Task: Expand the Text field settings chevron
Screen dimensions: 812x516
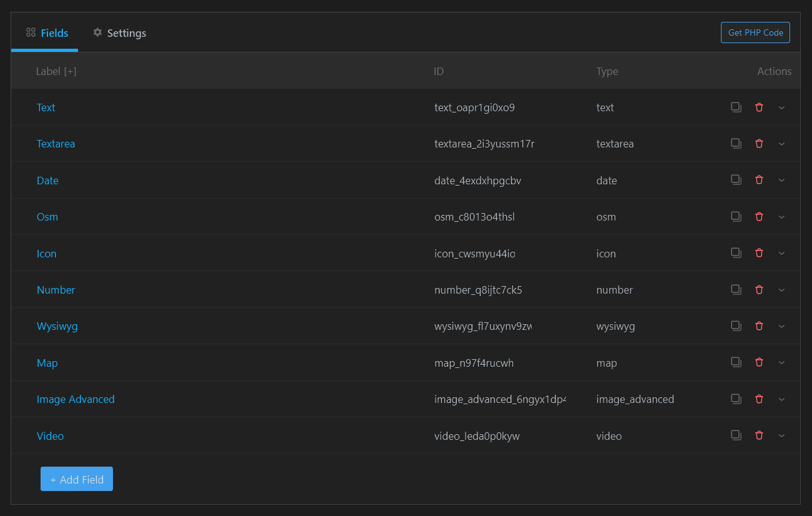Action: coord(781,107)
